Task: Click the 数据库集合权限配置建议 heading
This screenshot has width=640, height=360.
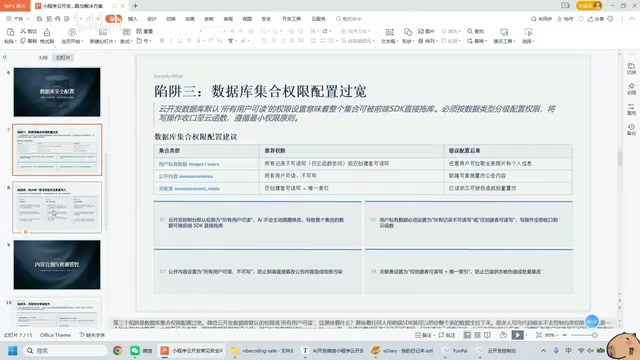Action: (x=196, y=136)
